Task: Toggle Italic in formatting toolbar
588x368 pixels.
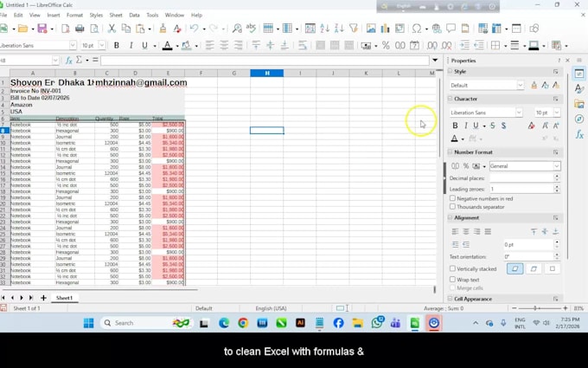Action: [131, 45]
